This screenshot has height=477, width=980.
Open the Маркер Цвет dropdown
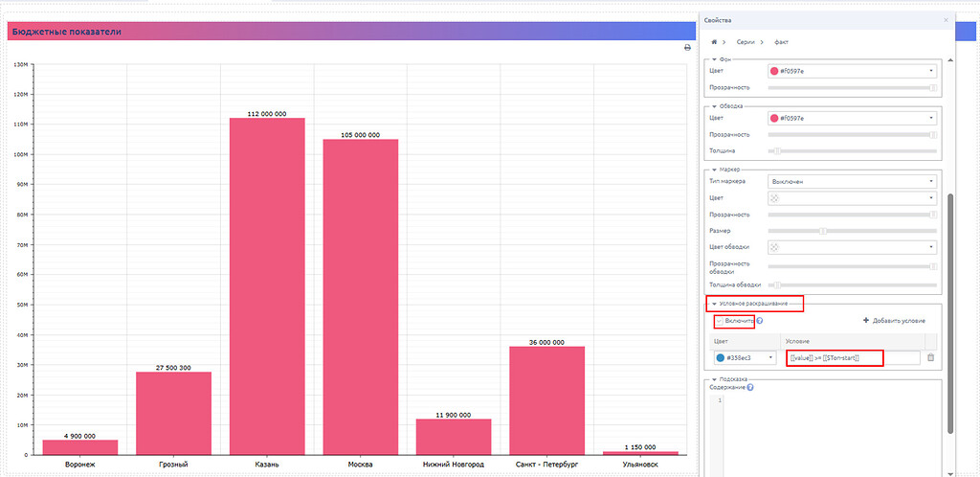point(852,197)
